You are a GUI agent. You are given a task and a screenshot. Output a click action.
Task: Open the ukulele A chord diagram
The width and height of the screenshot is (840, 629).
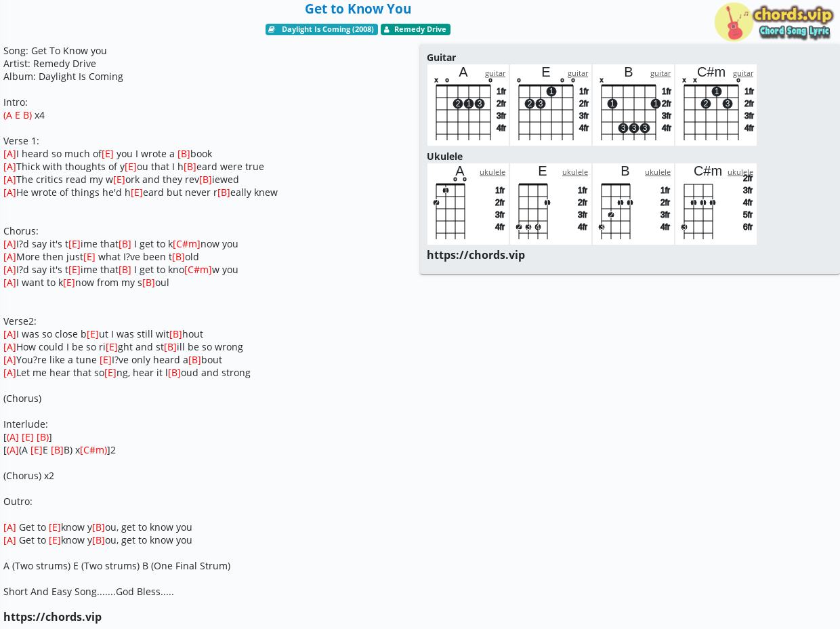click(468, 204)
